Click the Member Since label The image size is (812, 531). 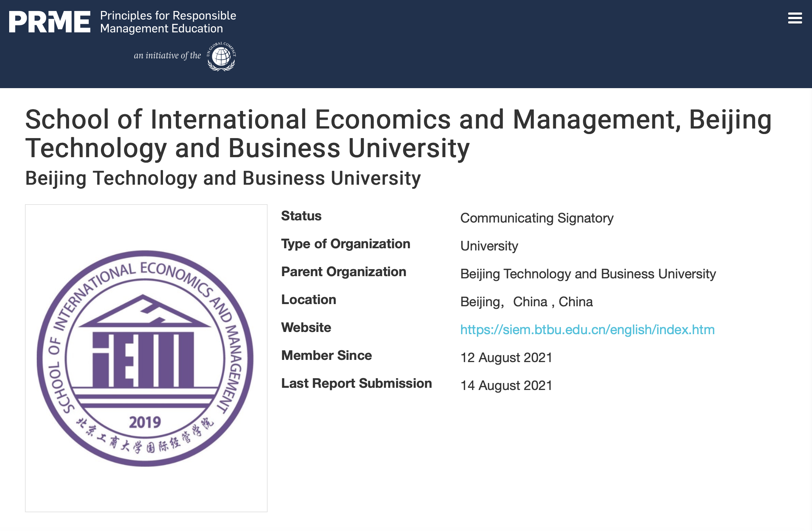click(x=326, y=355)
